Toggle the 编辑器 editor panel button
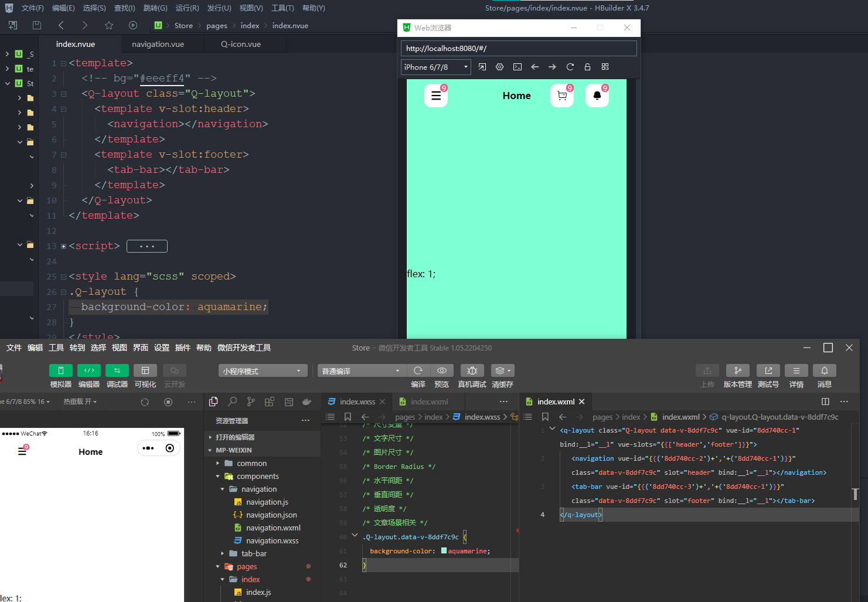The image size is (868, 602). (x=89, y=370)
